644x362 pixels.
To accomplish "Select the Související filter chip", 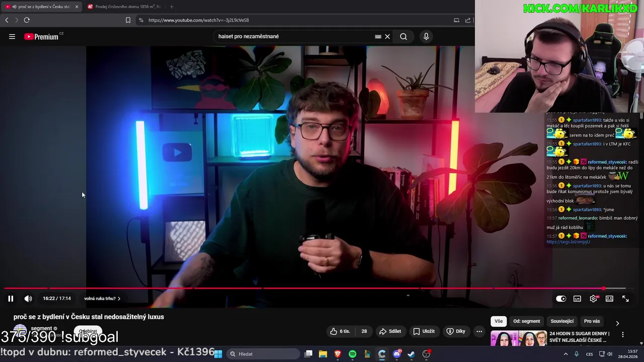I will point(562,321).
